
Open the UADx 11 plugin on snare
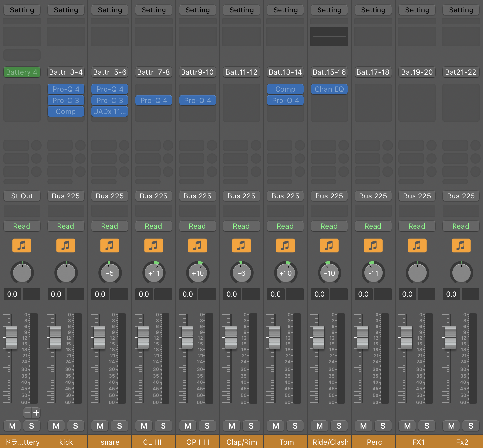pyautogui.click(x=110, y=111)
